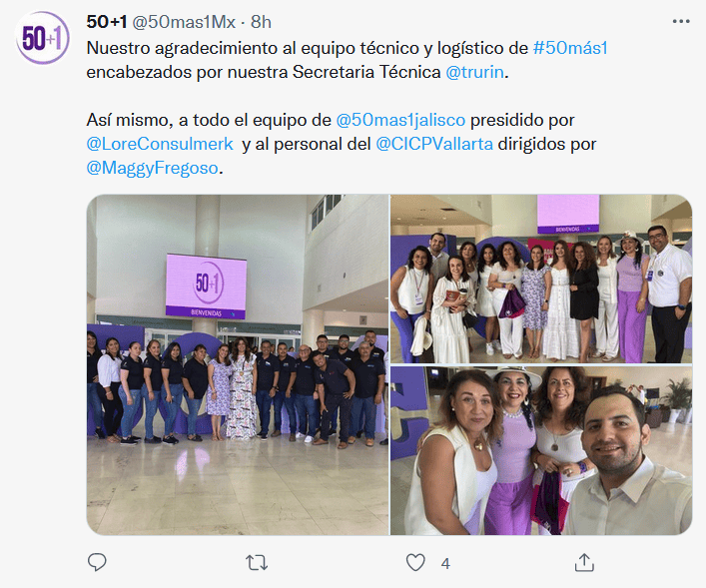Go to the @LoreConsulmerk profile
The width and height of the screenshot is (706, 588).
coord(160,144)
